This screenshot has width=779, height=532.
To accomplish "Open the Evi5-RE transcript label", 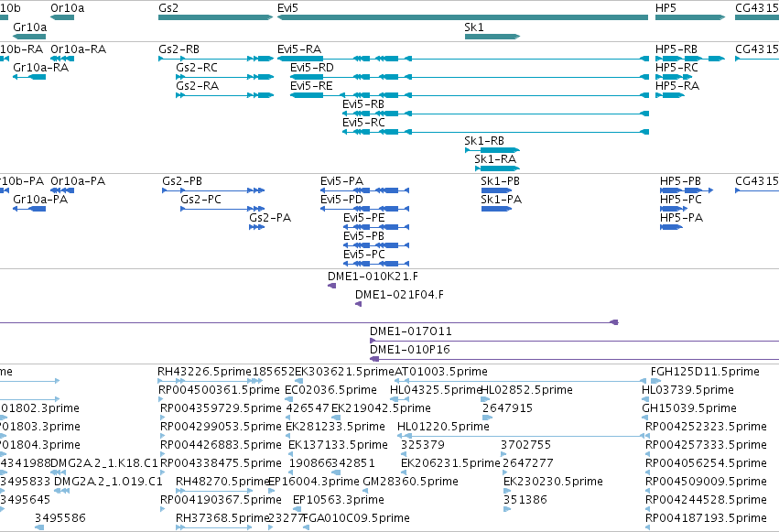I will click(x=311, y=86).
